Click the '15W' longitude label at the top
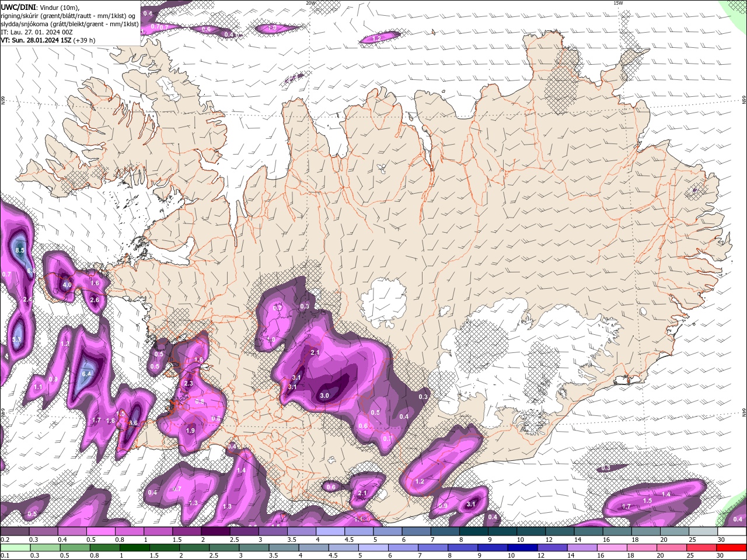Screen dimensions: 747x560 pos(618,3)
